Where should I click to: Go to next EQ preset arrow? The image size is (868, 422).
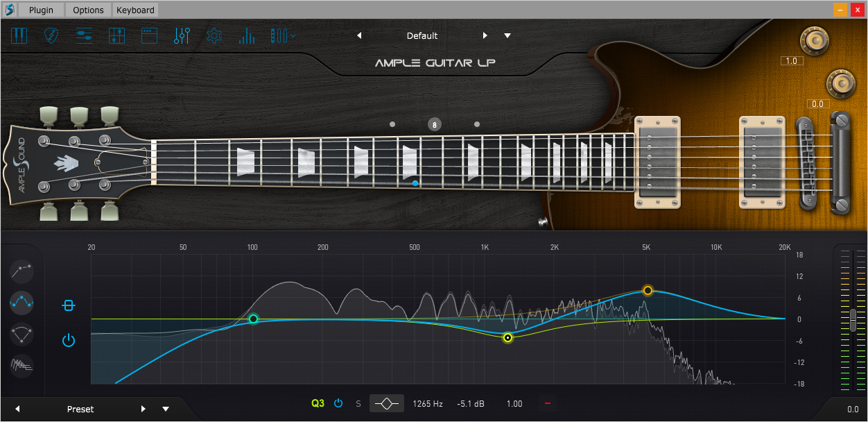[x=144, y=409]
